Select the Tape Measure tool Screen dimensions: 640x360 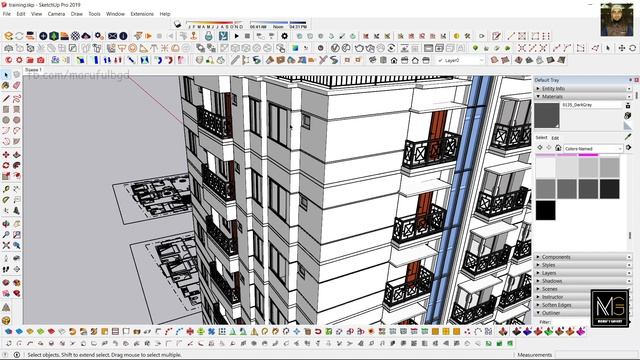(x=6, y=189)
